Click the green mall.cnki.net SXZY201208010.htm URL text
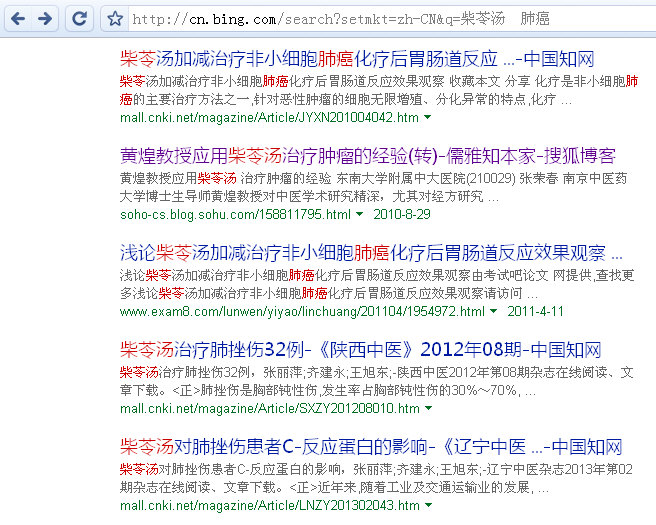The width and height of the screenshot is (656, 525). tap(270, 409)
